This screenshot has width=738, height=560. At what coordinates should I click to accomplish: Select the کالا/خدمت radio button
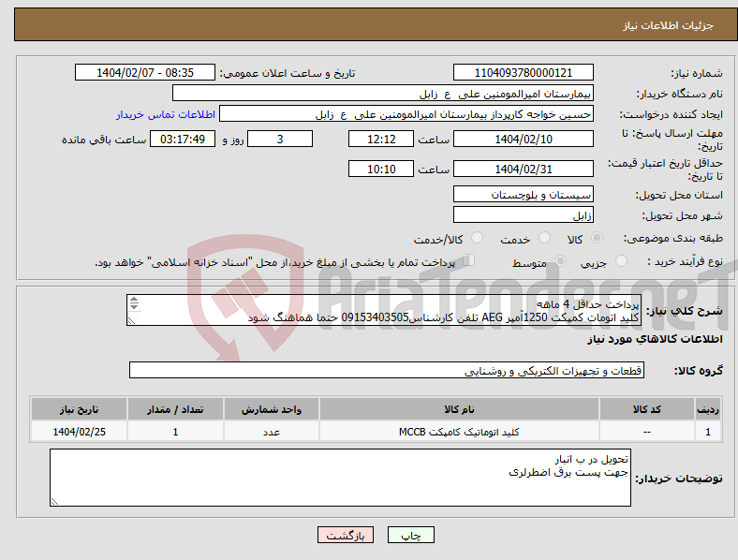pyautogui.click(x=478, y=238)
